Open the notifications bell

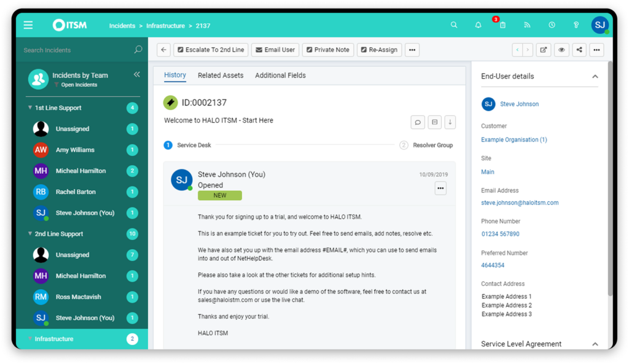coord(478,25)
